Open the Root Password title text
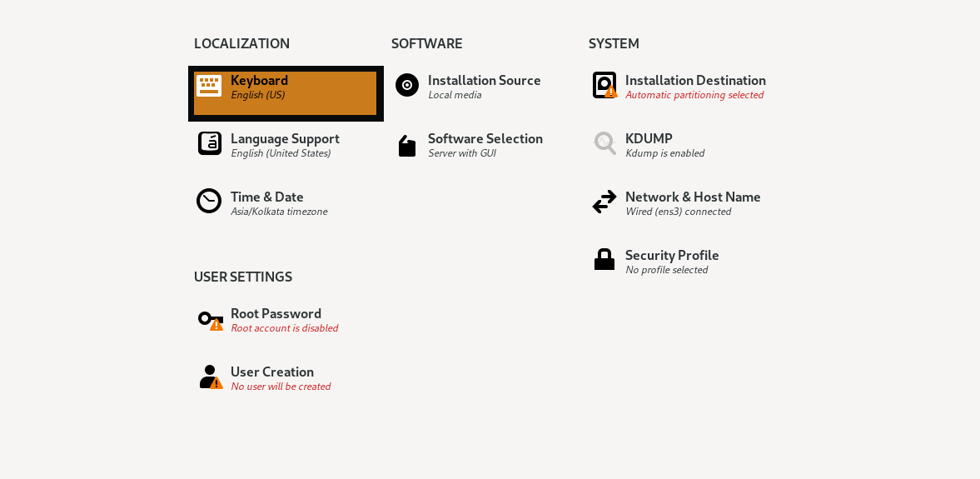 276,313
